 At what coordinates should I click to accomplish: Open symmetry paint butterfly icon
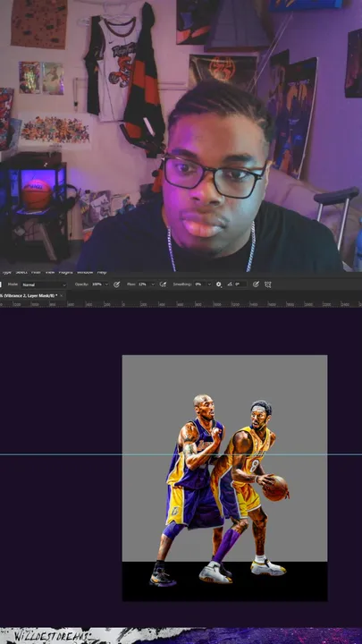pos(268,284)
